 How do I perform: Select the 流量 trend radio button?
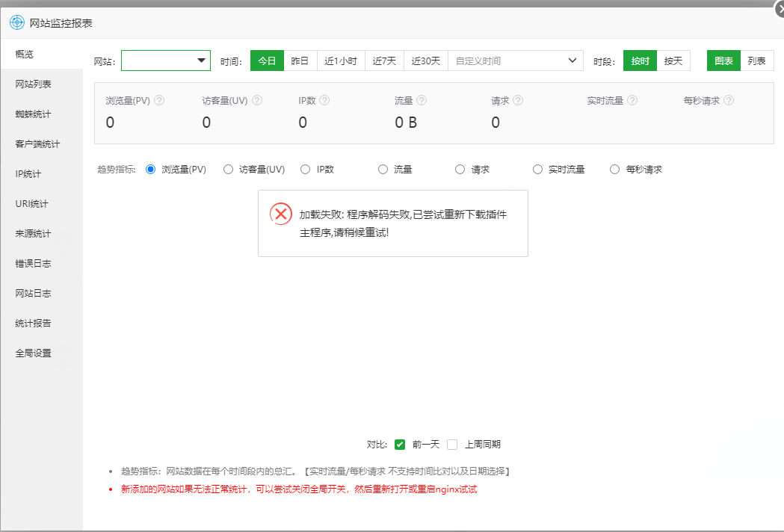point(383,170)
